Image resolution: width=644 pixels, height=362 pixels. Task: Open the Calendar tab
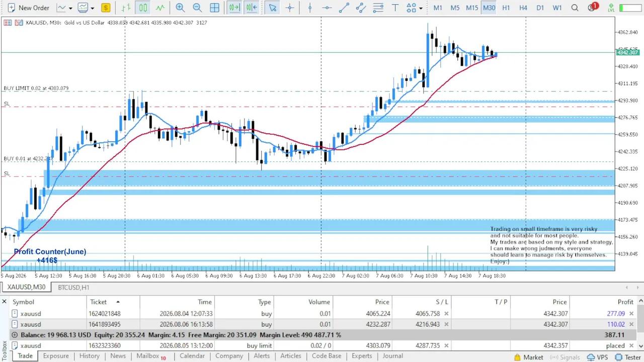point(192,356)
